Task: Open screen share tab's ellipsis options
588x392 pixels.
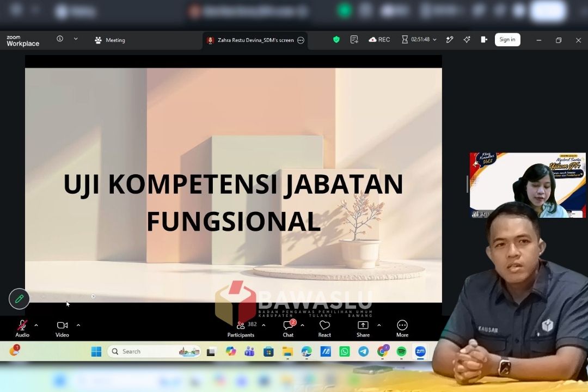Action: point(301,40)
